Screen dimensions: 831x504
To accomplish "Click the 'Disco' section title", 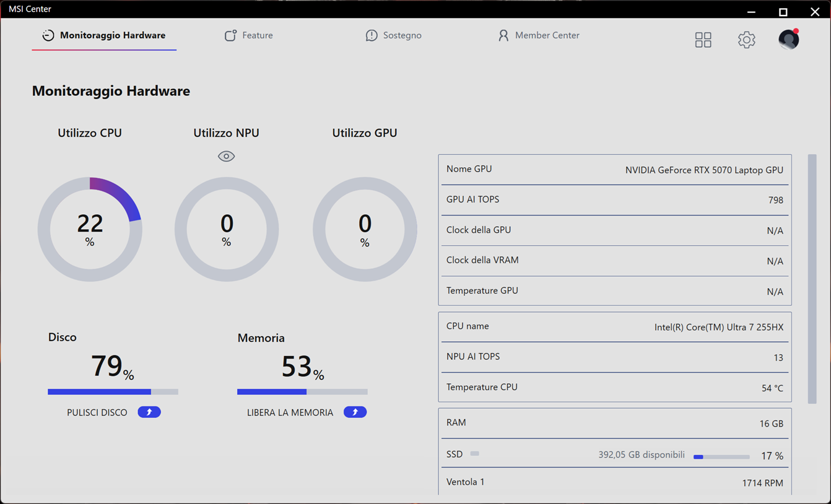I will coord(63,337).
